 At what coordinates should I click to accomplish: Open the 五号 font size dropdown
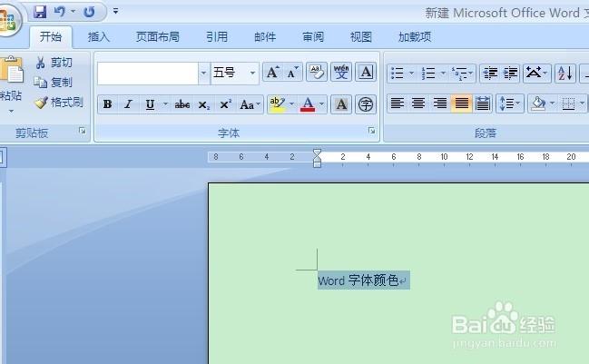pyautogui.click(x=252, y=73)
